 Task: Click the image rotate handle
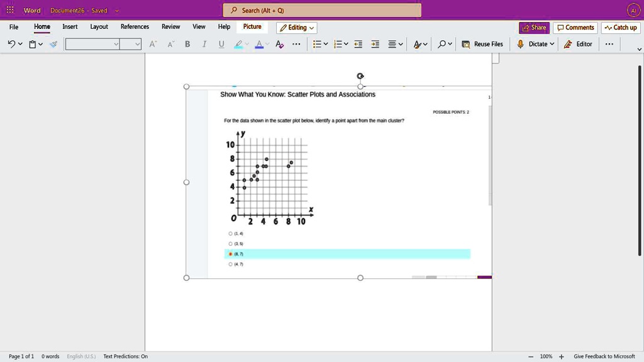coord(360,76)
